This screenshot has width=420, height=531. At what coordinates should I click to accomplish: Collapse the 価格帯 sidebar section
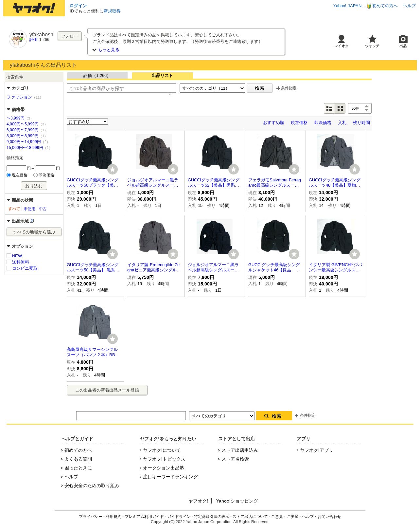click(15, 110)
